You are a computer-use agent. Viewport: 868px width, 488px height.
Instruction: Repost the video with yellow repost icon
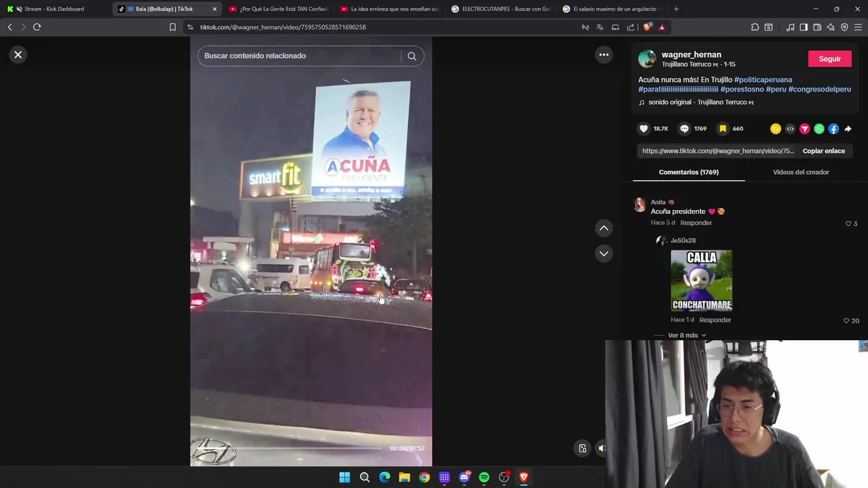(776, 129)
